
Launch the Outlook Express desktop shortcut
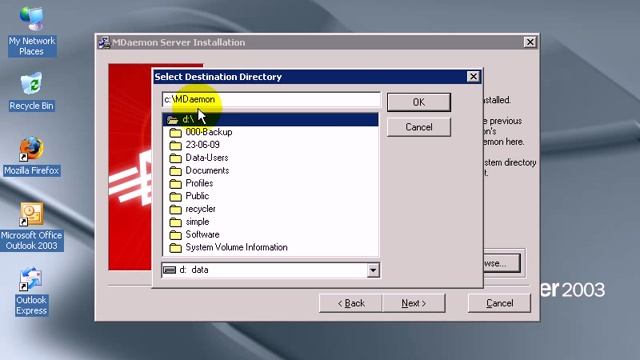click(31, 291)
